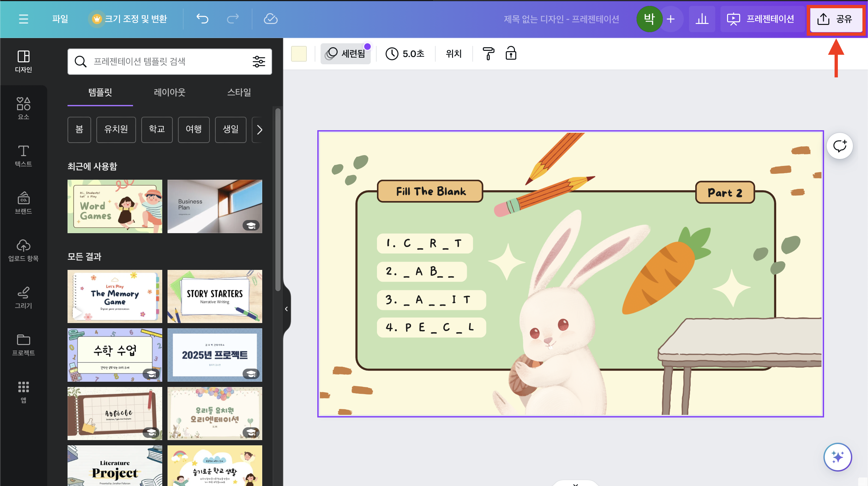868x486 pixels.
Task: Open the Apps (앱) grid icon
Action: 23,392
